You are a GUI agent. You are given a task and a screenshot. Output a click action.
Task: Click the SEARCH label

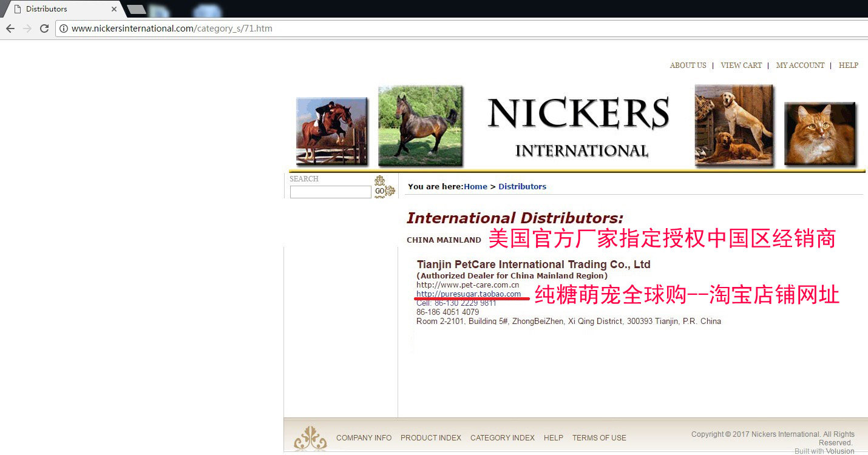click(x=304, y=179)
